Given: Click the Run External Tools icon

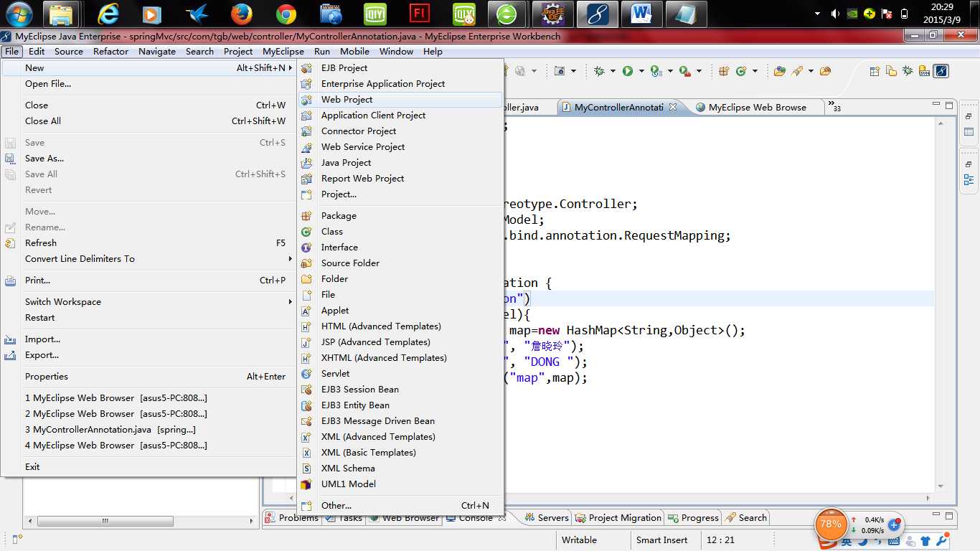Looking at the screenshot, I should click(685, 71).
